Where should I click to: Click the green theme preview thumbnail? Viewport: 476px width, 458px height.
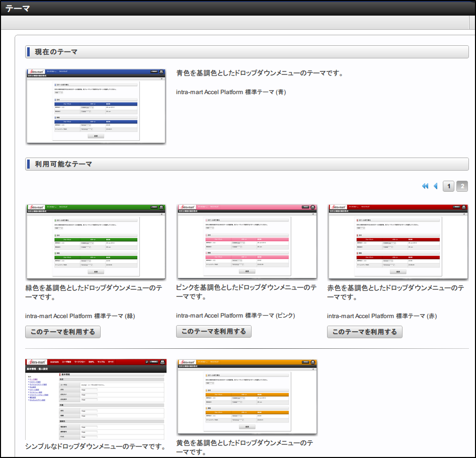96,242
